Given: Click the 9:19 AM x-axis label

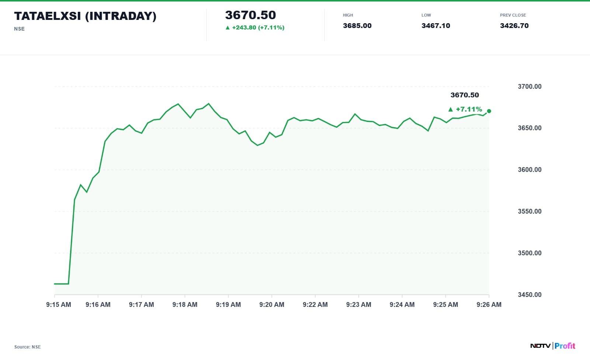Looking at the screenshot, I should [228, 305].
